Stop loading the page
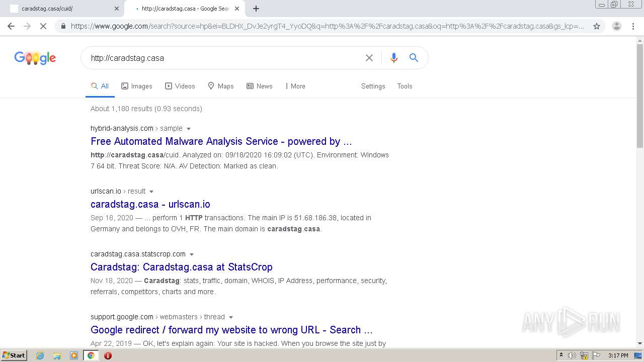Viewport: 644px width, 362px height. coord(43,26)
